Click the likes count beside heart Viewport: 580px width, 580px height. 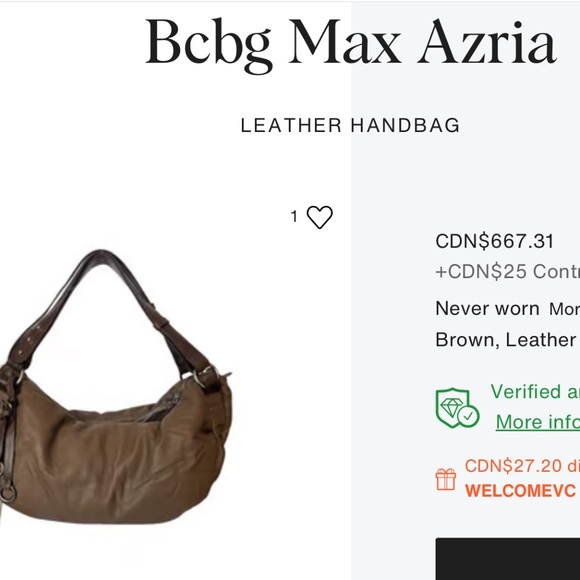coord(294,216)
